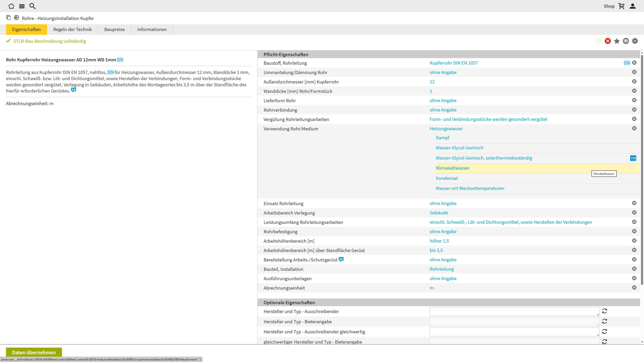The image size is (644, 362).
Task: Click the home icon in top bar
Action: point(11,6)
